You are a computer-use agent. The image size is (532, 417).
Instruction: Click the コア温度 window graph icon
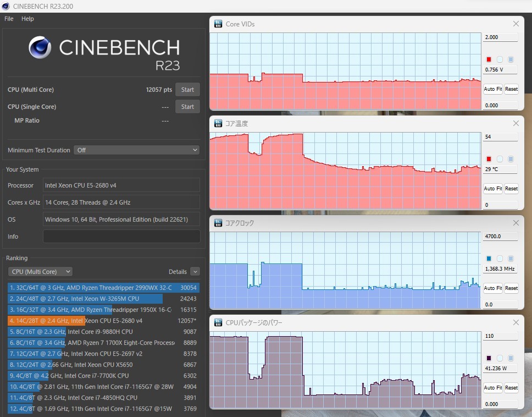tap(218, 123)
